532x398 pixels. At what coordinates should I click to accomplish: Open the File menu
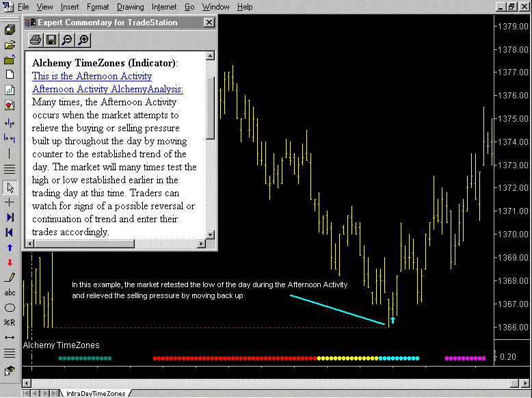click(x=23, y=7)
